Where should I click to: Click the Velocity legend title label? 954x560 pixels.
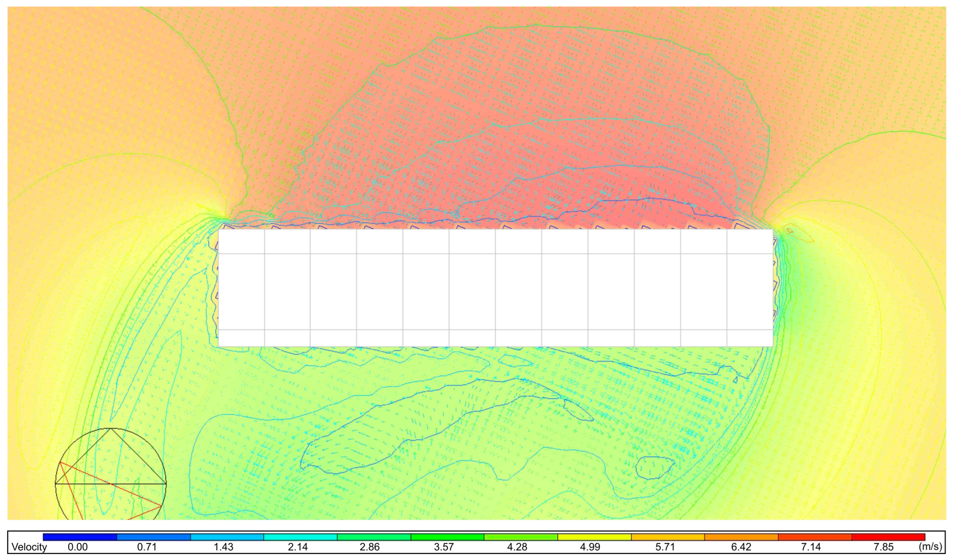[x=29, y=547]
